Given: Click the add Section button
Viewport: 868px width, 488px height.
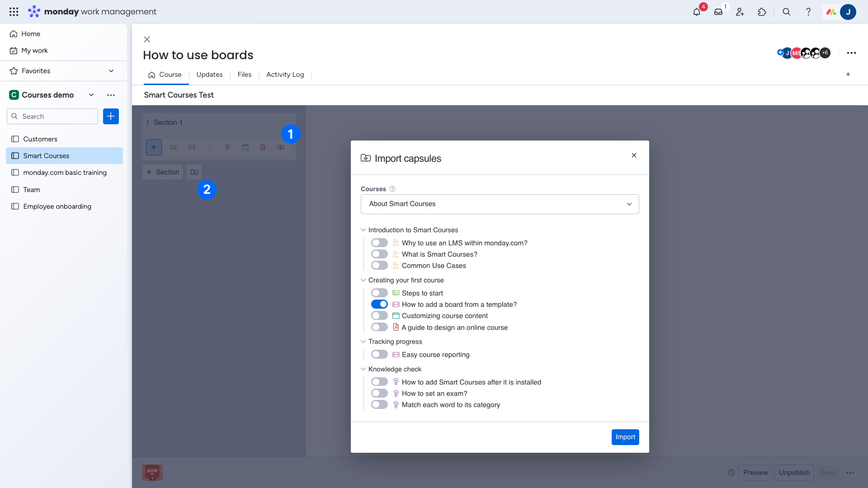Looking at the screenshot, I should click(x=163, y=172).
